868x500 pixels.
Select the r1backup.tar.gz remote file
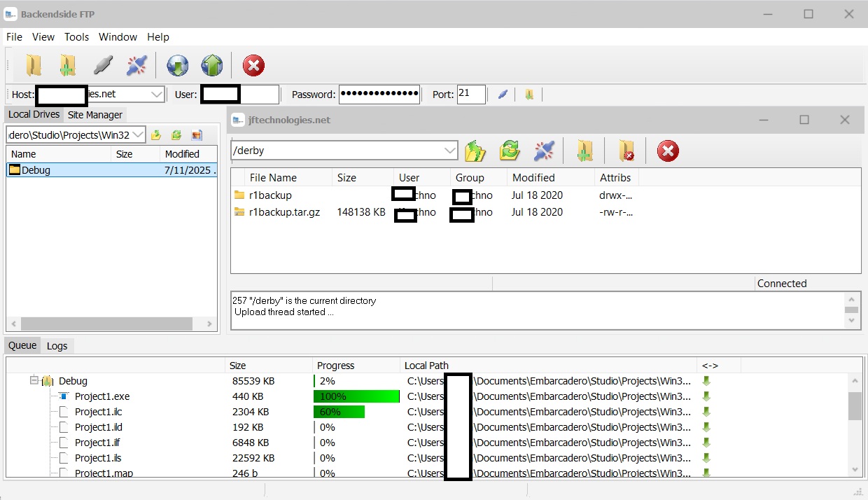pos(283,212)
